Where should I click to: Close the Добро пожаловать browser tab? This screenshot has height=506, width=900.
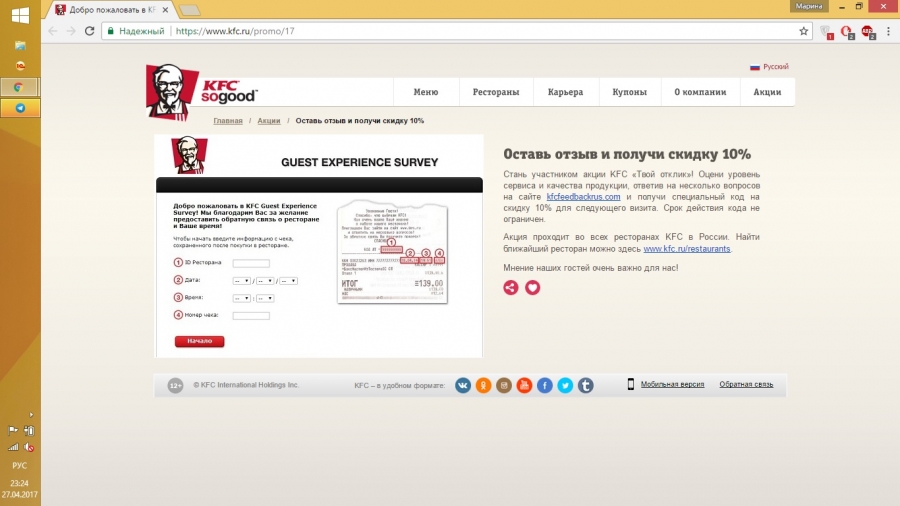(165, 10)
